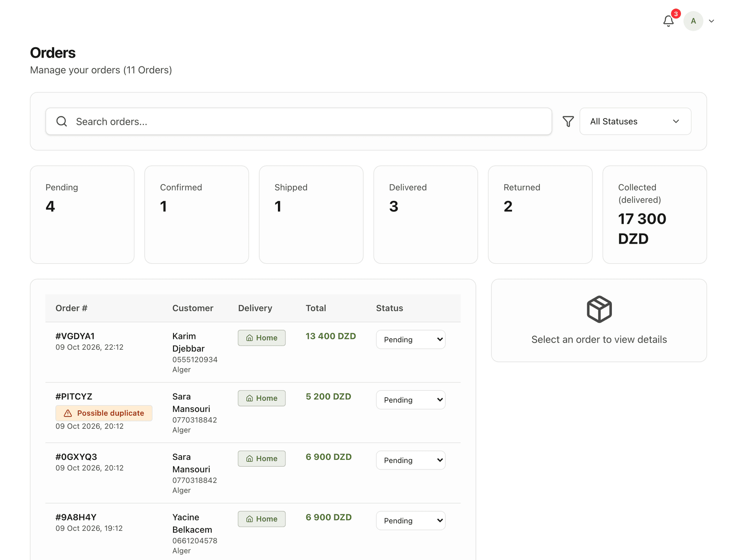Open the notifications bell
Viewport: 737px width, 560px height.
coord(668,21)
